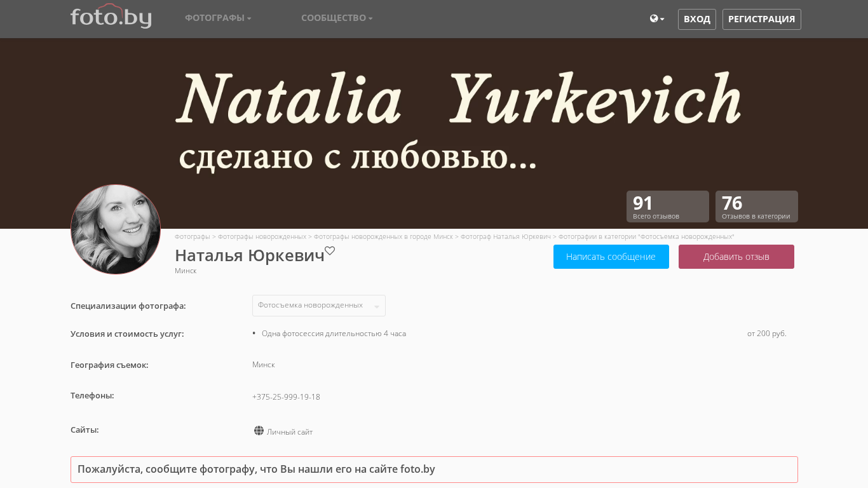
Task: Open the СООБЩЕСТВО menu
Action: coord(337,18)
